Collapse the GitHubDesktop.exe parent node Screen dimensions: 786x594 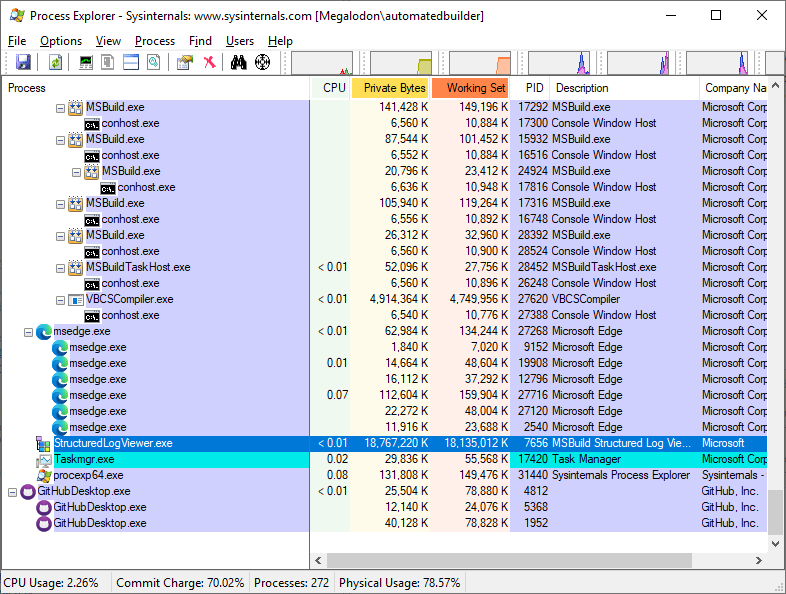tap(12, 493)
